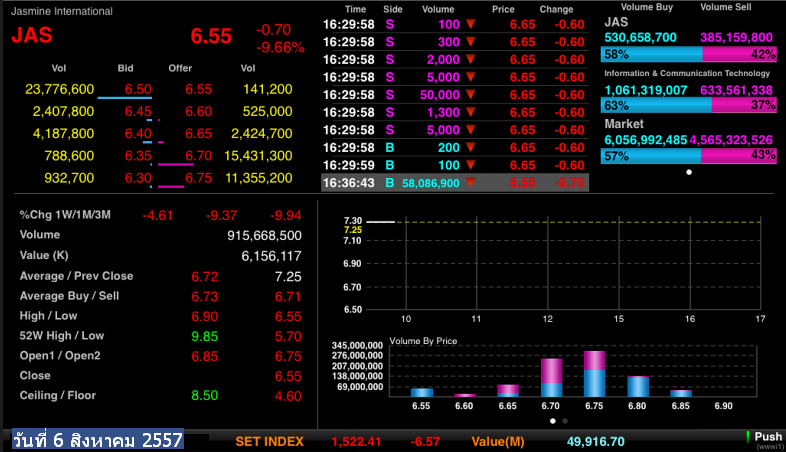Select the bid price 6.45 in order book

138,111
